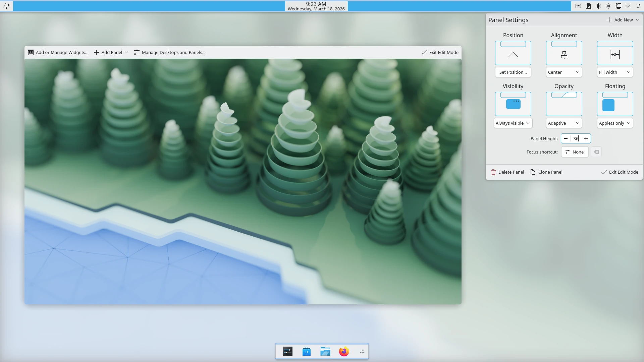Screen dimensions: 644x362
Task: Open the Applets only floating dropdown
Action: tap(615, 123)
